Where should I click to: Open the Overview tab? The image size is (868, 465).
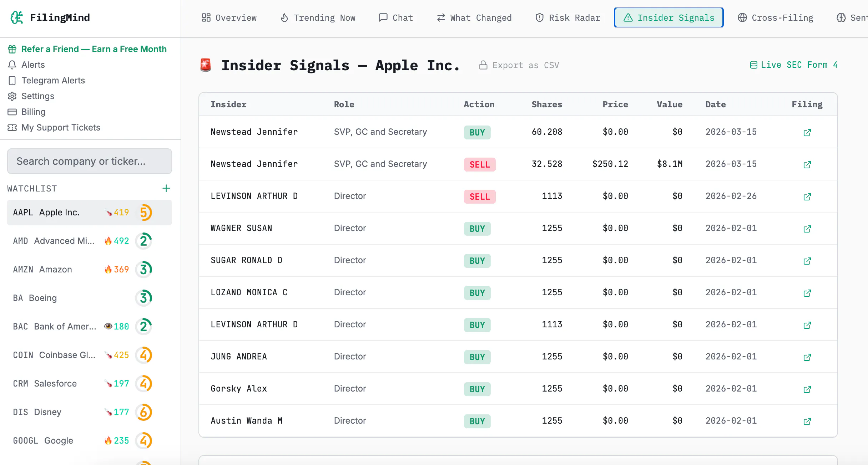(x=229, y=17)
